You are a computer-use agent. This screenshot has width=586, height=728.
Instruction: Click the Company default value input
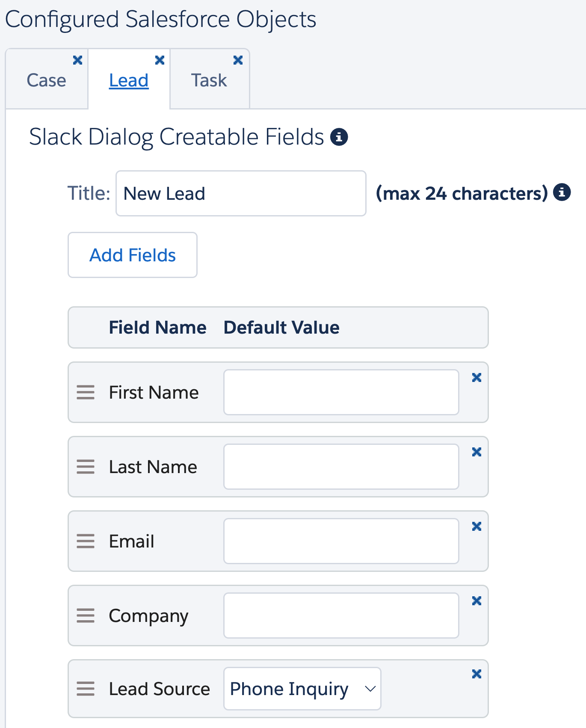(341, 616)
